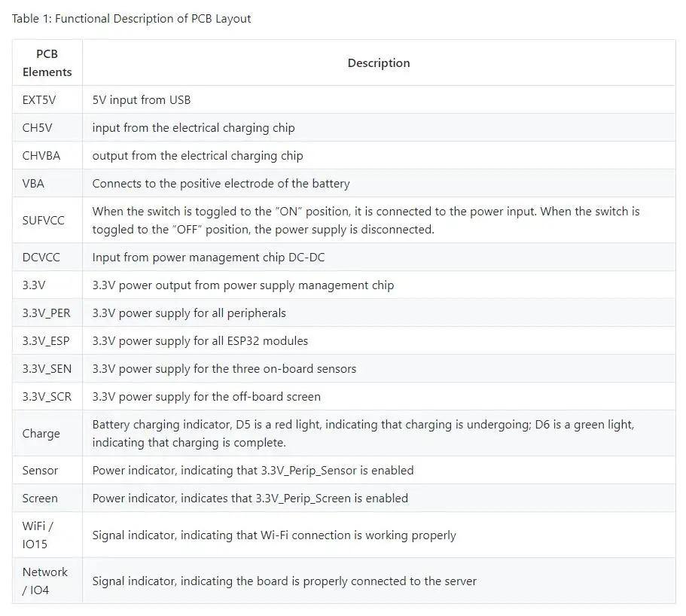Click the 'EXT5V' cell
This screenshot has height=616, width=686.
47,99
